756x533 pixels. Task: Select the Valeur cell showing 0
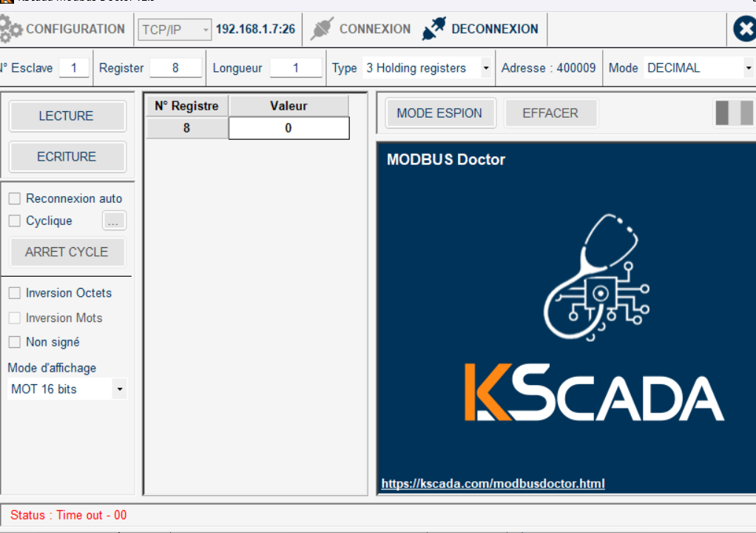(x=288, y=128)
